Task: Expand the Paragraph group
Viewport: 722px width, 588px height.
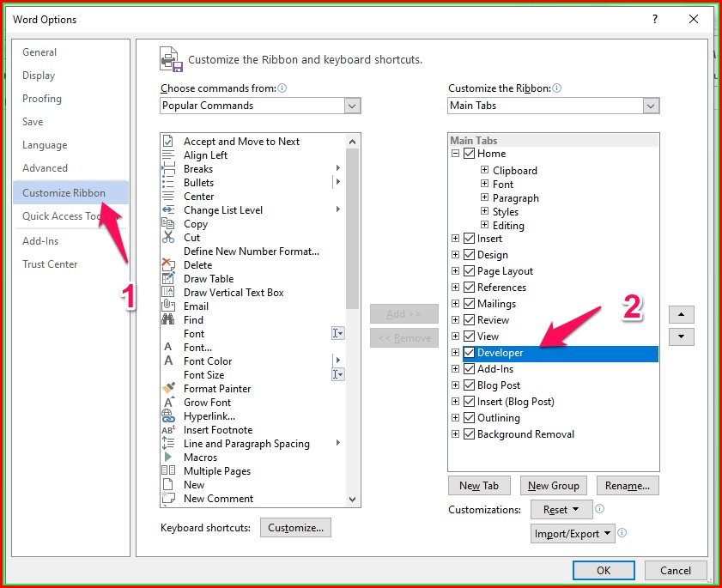Action: click(484, 197)
